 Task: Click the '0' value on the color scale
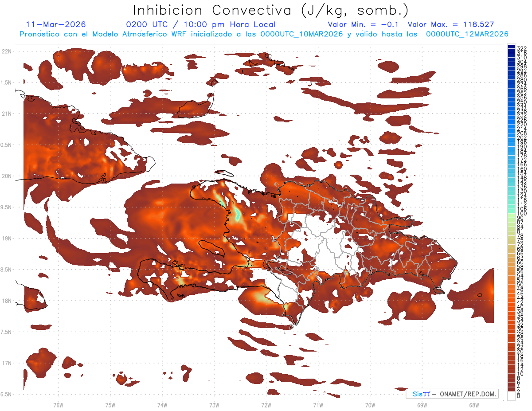point(519,396)
